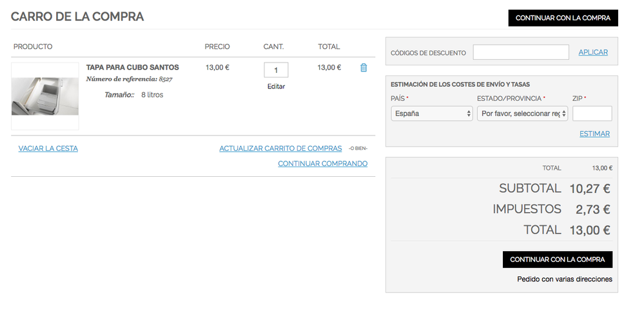The height and width of the screenshot is (313, 644).
Task: Select Pedido con varias direcciones
Action: tap(564, 279)
